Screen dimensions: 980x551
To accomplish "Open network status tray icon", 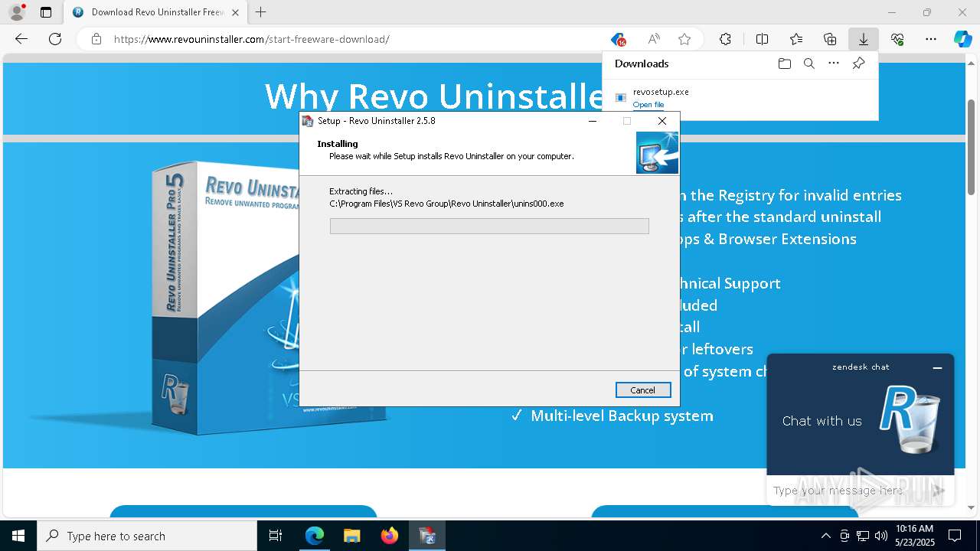I will point(862,536).
